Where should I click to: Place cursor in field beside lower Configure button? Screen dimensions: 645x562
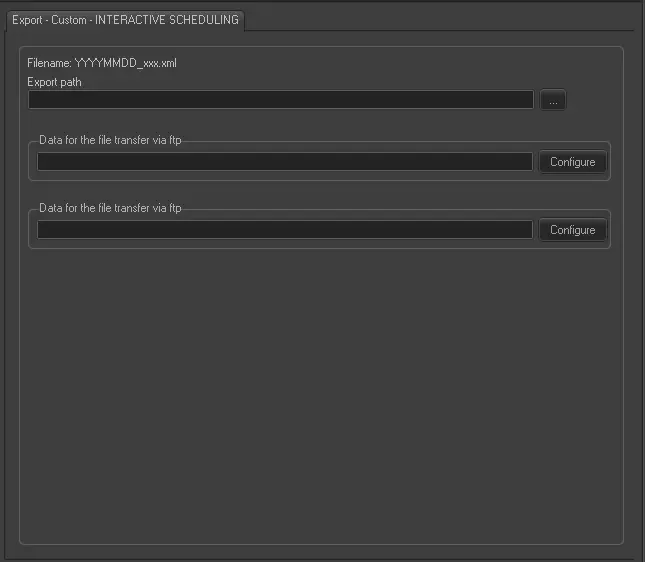pos(285,230)
